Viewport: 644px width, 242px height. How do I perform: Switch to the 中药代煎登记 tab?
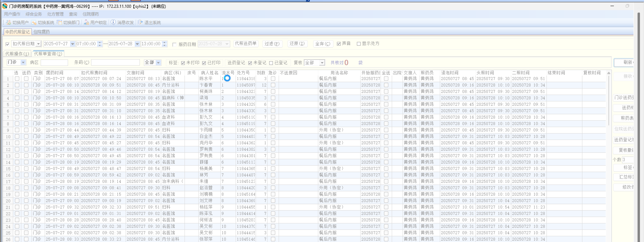tap(18, 32)
